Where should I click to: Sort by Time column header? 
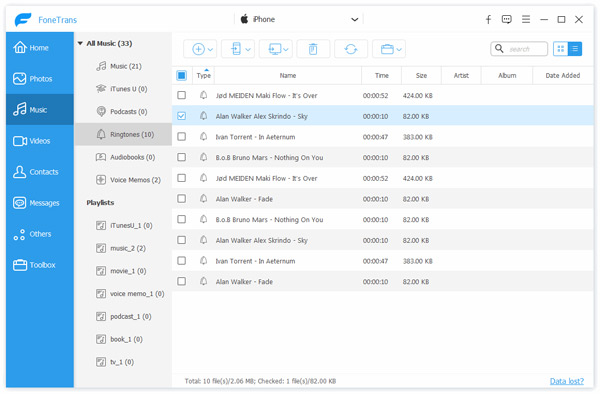tap(382, 75)
